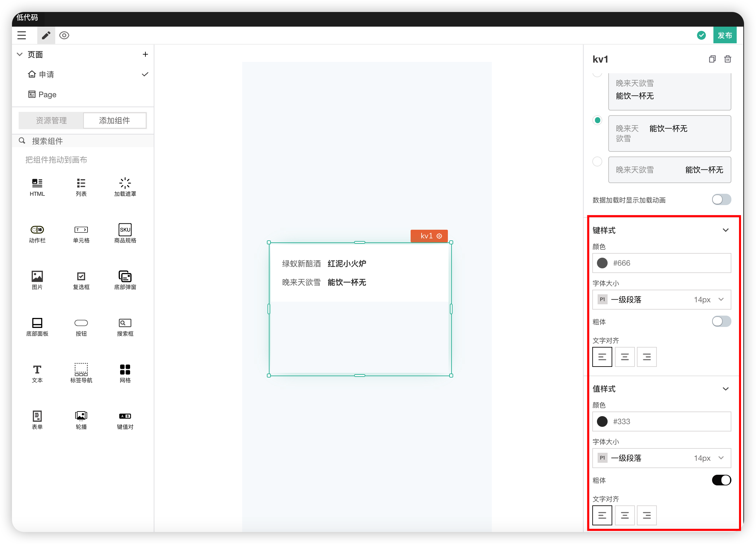Collapse the 值样式 section
This screenshot has height=544, width=756.
click(725, 389)
